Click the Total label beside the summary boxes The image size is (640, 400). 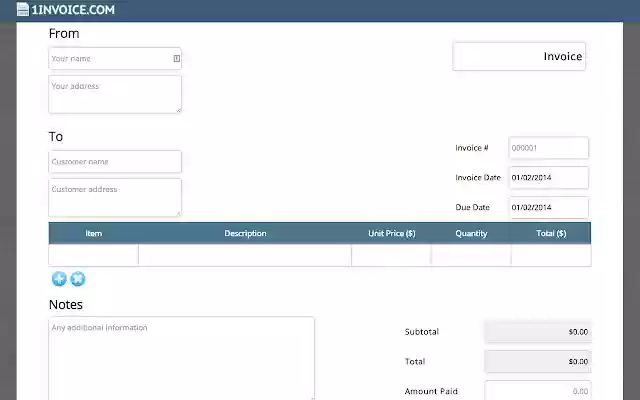click(x=415, y=362)
